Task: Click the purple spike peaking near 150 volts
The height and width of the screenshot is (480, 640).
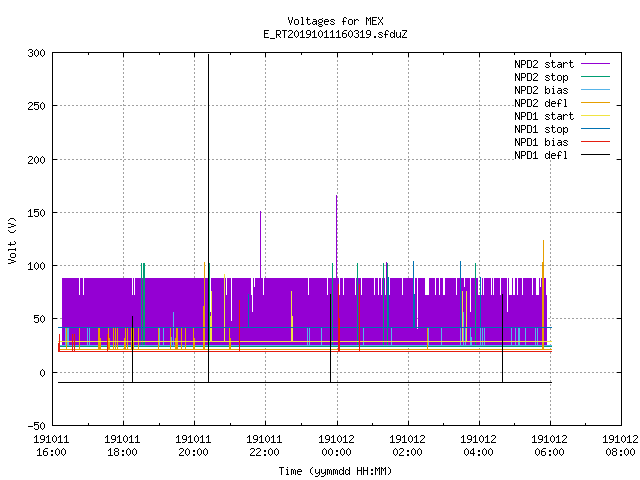Action: pos(261,245)
